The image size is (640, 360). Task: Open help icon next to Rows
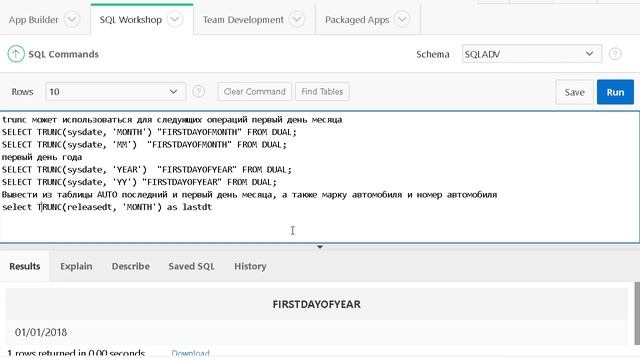(198, 91)
